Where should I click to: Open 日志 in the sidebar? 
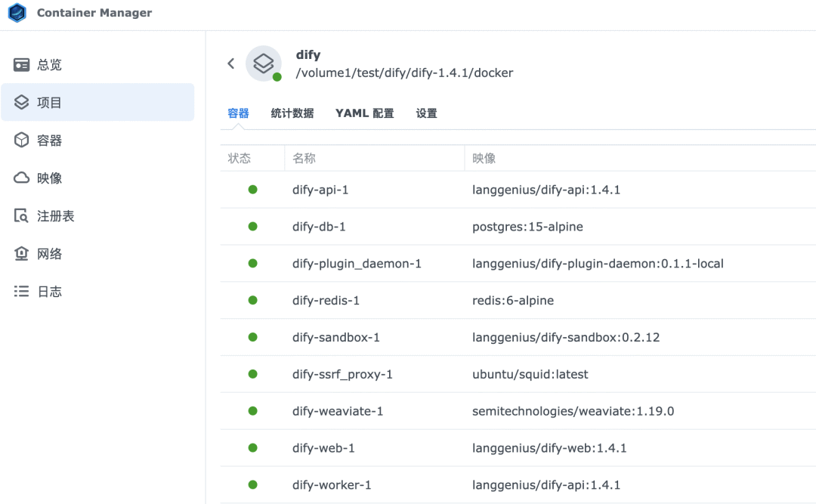(97, 291)
